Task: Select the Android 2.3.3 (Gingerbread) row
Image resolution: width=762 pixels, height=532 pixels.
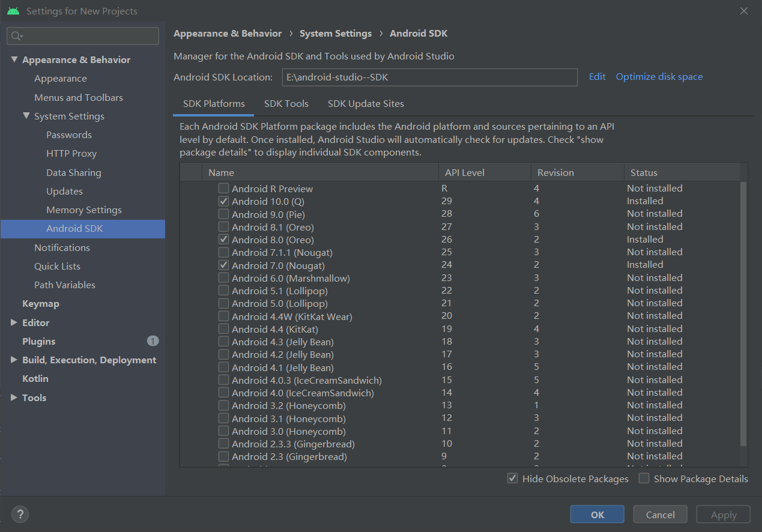Action: 460,444
